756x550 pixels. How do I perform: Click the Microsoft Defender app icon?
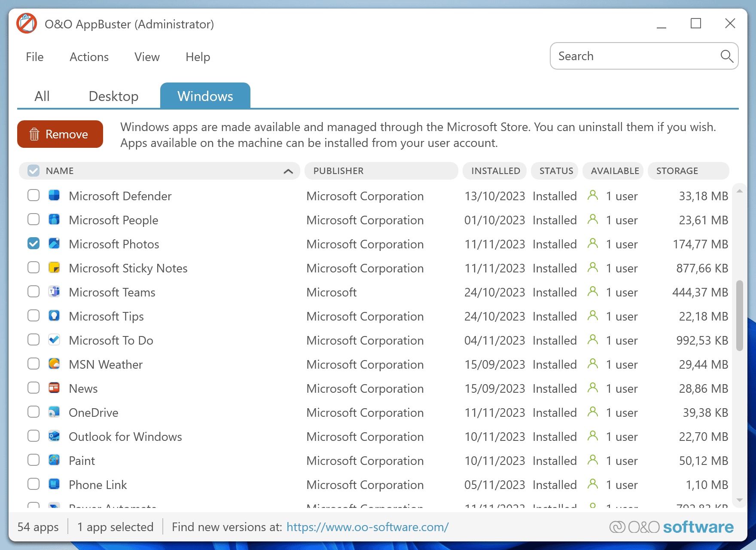pos(54,196)
